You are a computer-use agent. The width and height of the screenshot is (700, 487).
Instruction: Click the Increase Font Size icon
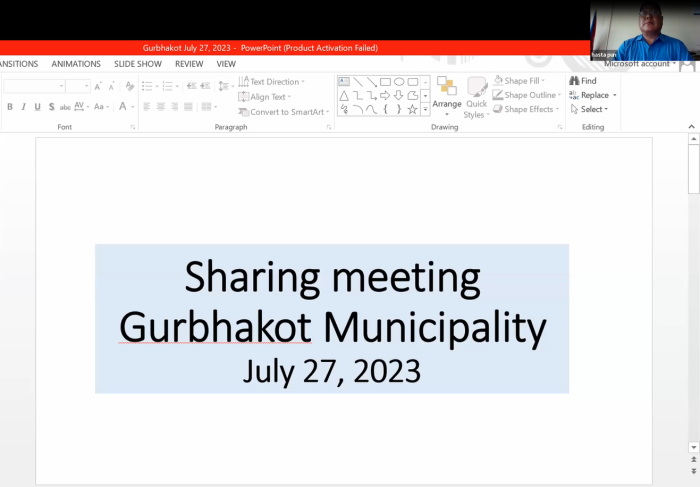[x=98, y=87]
